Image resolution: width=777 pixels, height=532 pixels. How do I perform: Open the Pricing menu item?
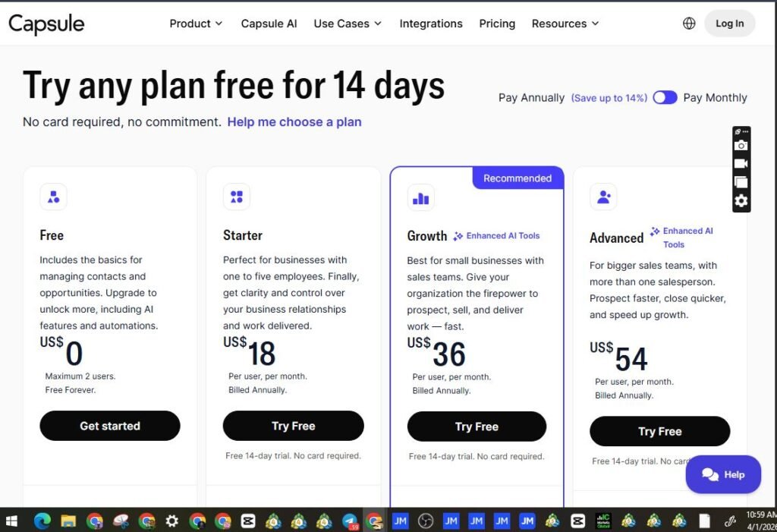coord(497,24)
